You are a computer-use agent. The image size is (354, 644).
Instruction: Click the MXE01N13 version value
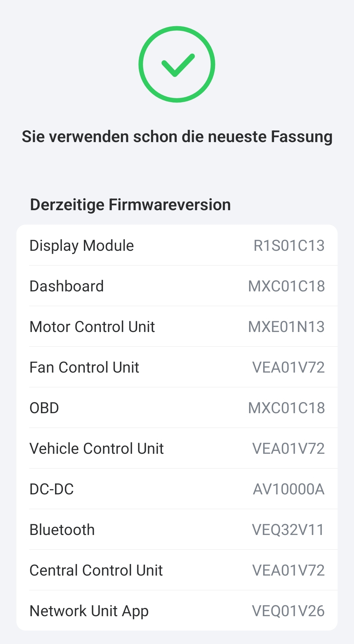point(286,327)
